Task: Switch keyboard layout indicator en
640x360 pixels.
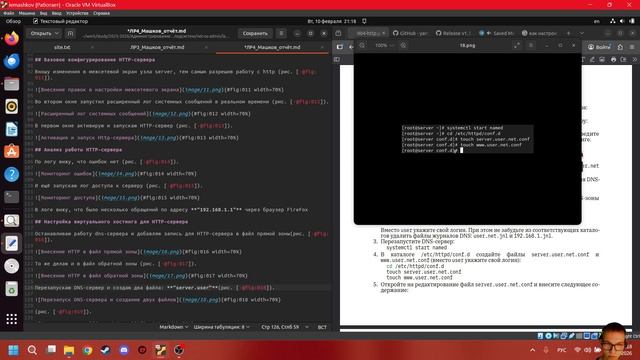Action: pos(597,21)
